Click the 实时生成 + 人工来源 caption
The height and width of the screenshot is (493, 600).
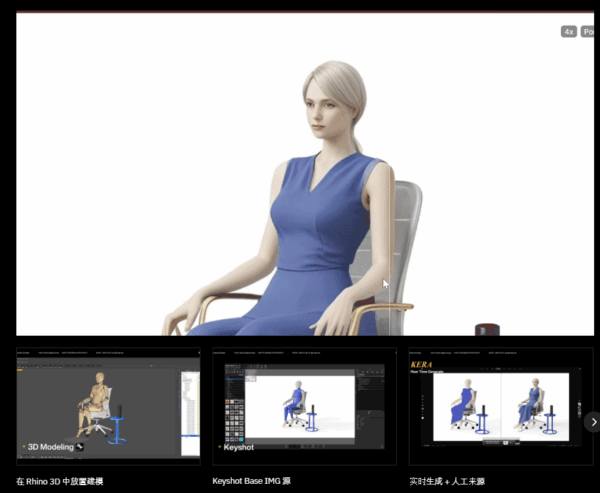click(x=447, y=482)
